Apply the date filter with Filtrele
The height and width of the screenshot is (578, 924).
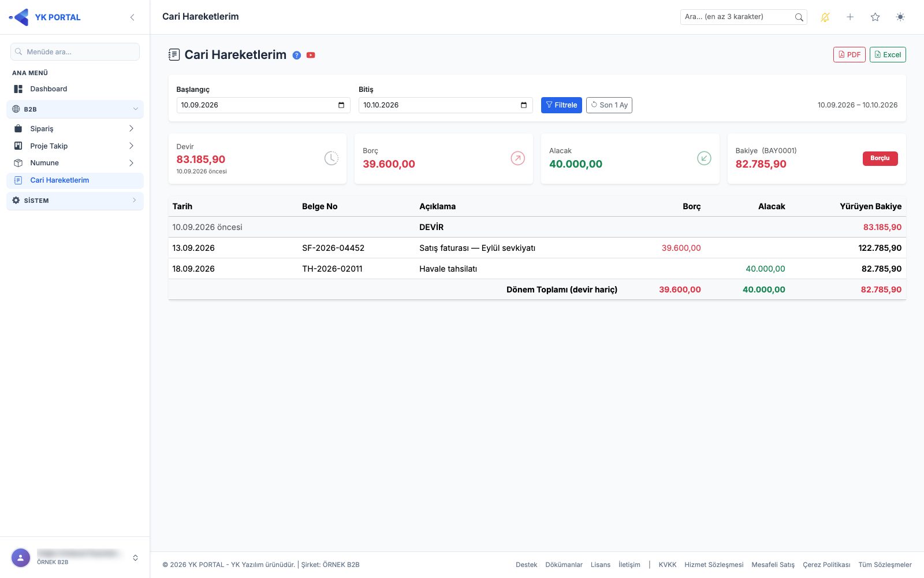[x=561, y=105]
